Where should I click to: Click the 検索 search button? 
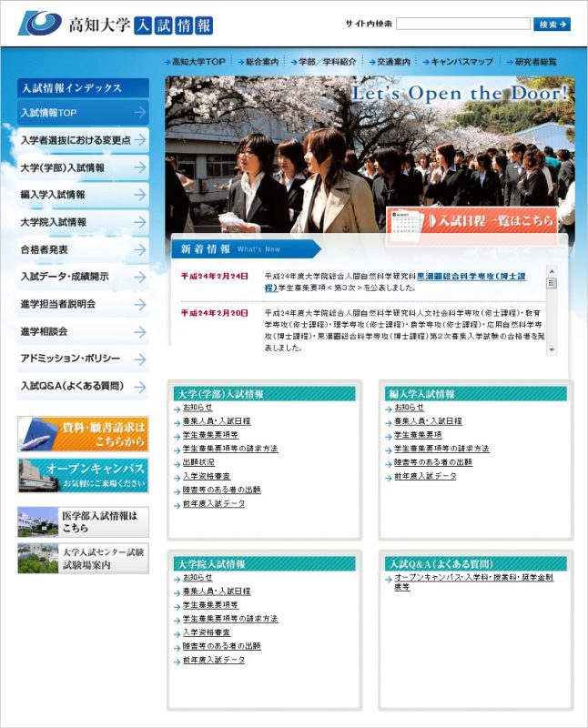coord(553,25)
